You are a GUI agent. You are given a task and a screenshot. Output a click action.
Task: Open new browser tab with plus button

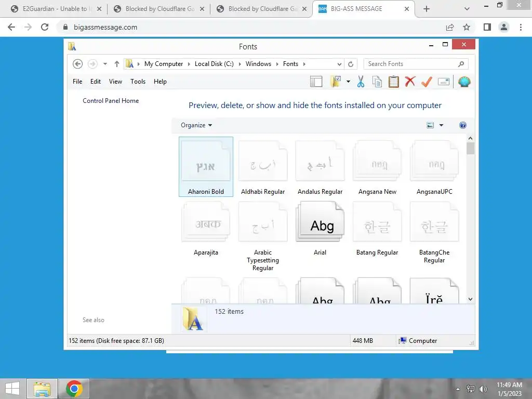427,9
